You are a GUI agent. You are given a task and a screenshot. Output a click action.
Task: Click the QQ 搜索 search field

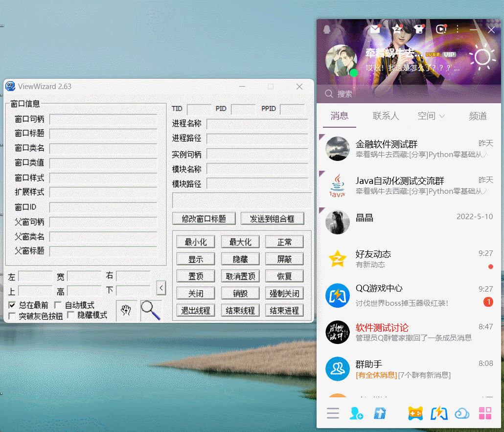[x=409, y=94]
